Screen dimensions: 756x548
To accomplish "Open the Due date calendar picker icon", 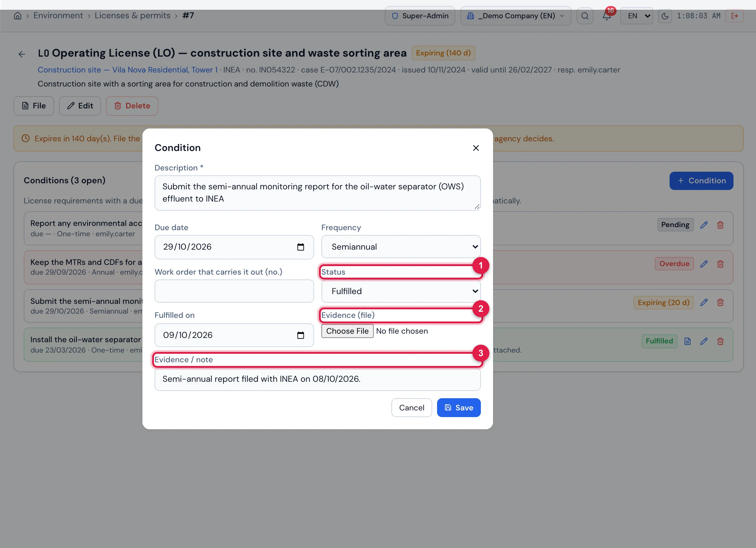I will pyautogui.click(x=300, y=247).
